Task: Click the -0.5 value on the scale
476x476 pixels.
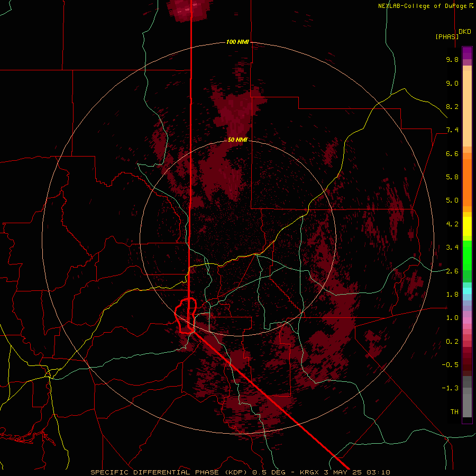Action: coord(450,364)
